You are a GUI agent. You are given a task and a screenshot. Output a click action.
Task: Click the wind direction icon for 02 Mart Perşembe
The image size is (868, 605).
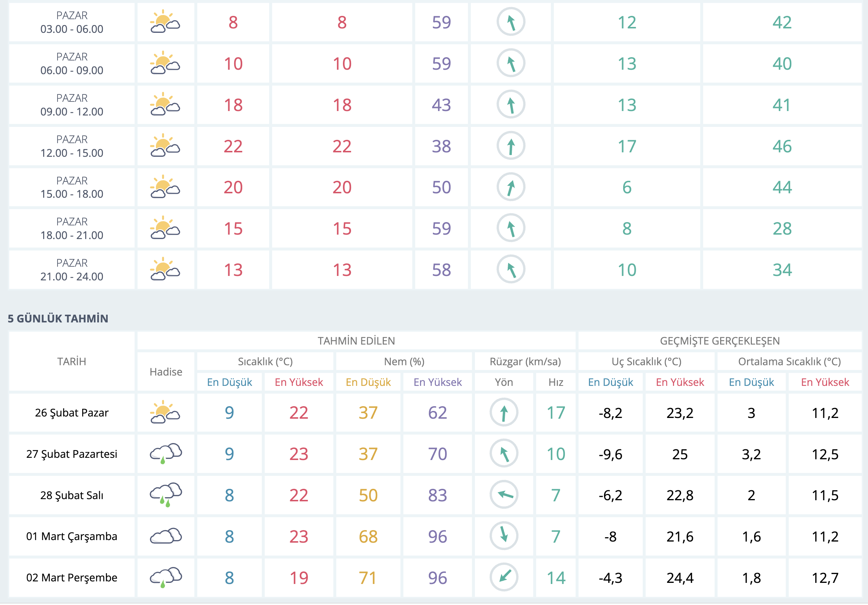click(504, 577)
